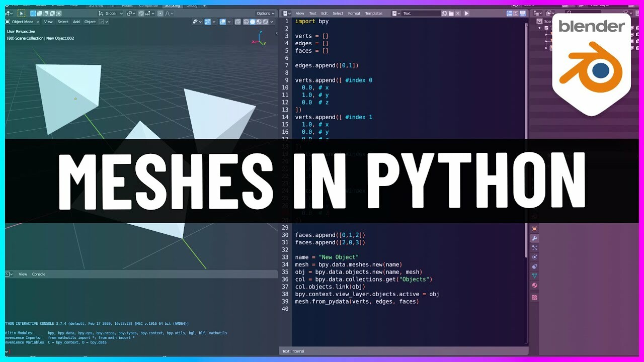
Task: Toggle proportional editing in the header
Action: [160, 13]
